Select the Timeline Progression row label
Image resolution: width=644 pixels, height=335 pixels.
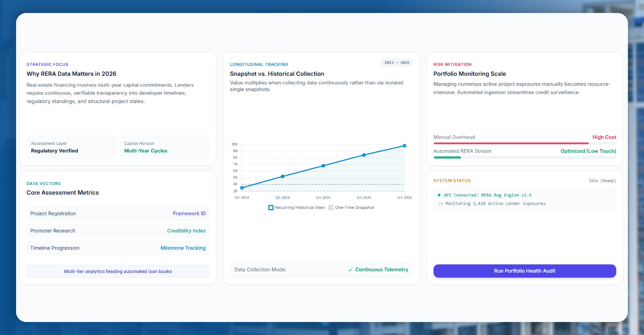[x=55, y=248]
